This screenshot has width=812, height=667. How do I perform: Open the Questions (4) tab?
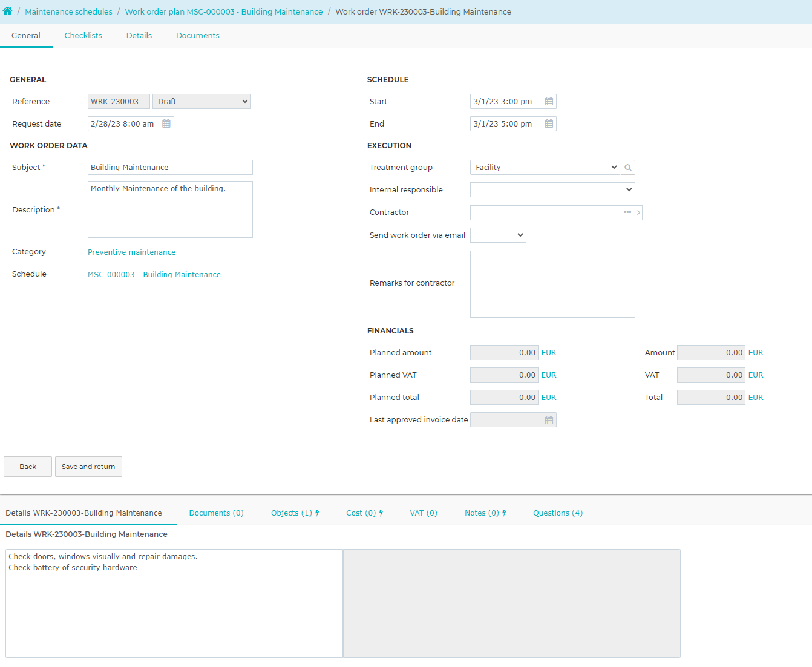coord(558,513)
